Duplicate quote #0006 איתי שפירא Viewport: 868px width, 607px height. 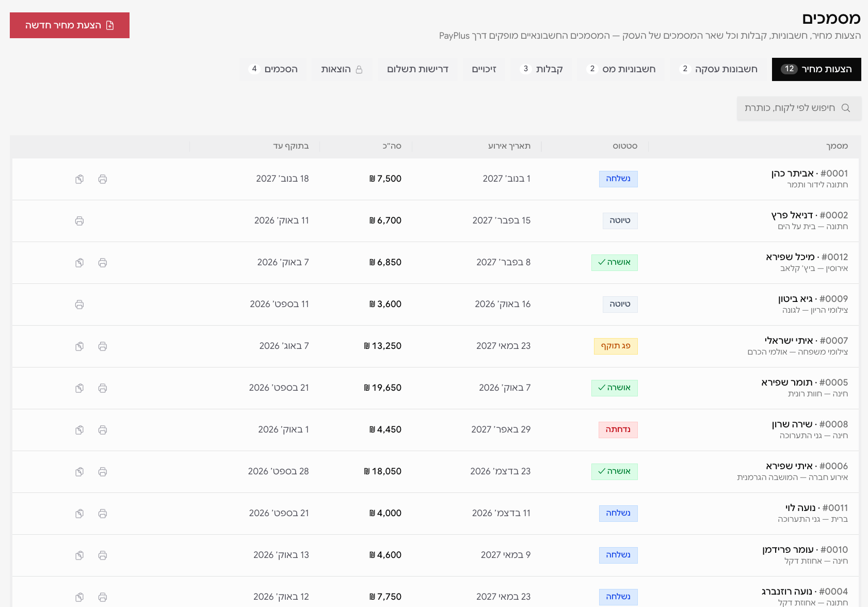[x=79, y=472]
